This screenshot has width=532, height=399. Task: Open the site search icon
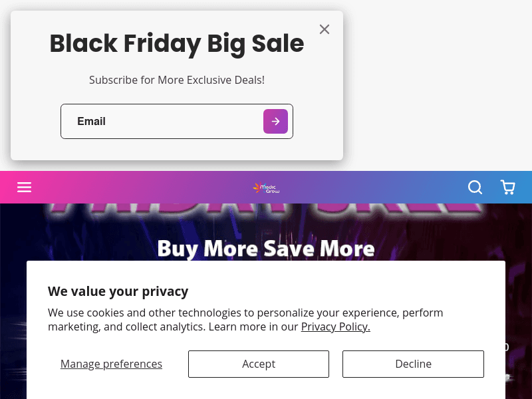coord(475,188)
